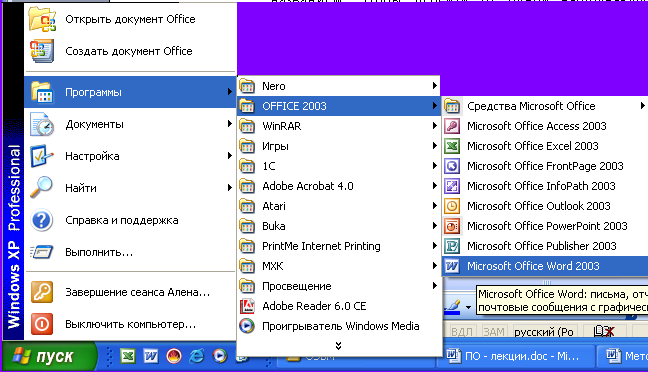Viewport: 648px width, 372px height.
Task: Click the text 'Microsoft Office PowerPoint 2003'
Action: click(x=547, y=226)
